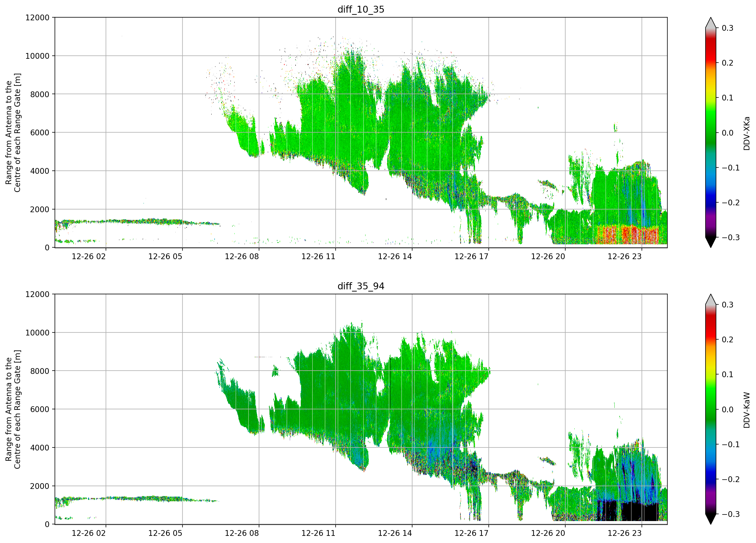Image resolution: width=756 pixels, height=543 pixels.
Task: Click the 12-26 05 tick under diff_10_35
Action: point(165,256)
